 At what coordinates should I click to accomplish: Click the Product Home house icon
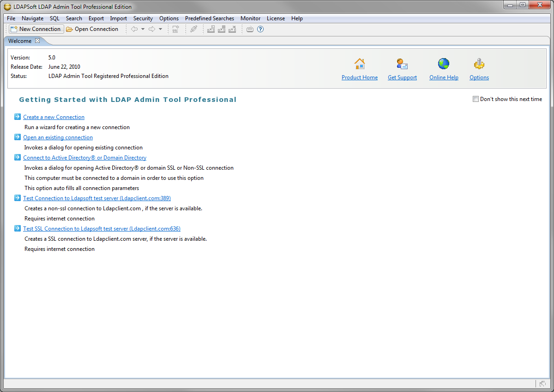pyautogui.click(x=359, y=64)
